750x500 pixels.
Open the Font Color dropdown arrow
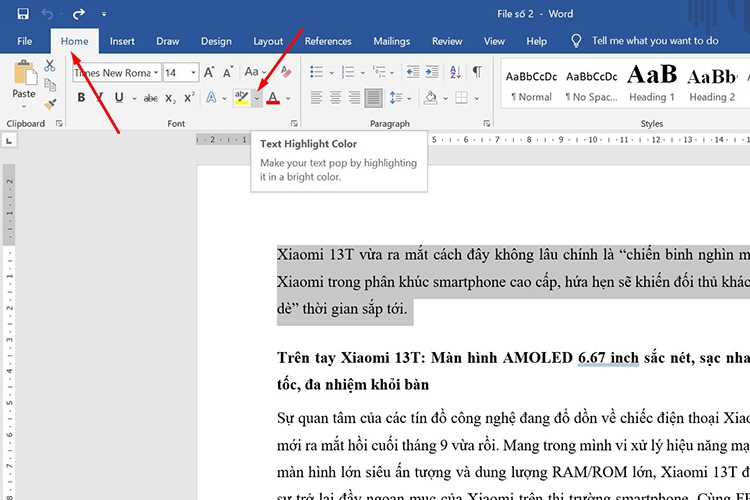[x=288, y=99]
